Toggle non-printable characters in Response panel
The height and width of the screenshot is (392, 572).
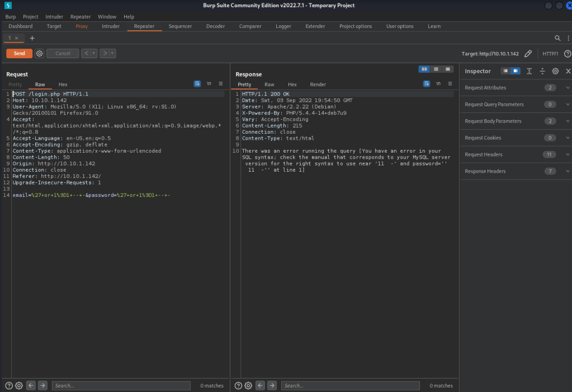click(438, 84)
